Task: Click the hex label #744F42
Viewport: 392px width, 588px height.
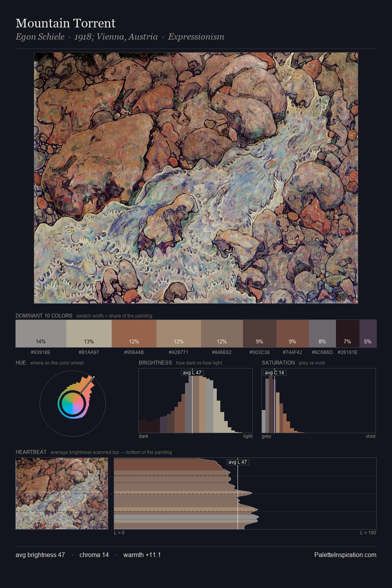Action: tap(292, 352)
